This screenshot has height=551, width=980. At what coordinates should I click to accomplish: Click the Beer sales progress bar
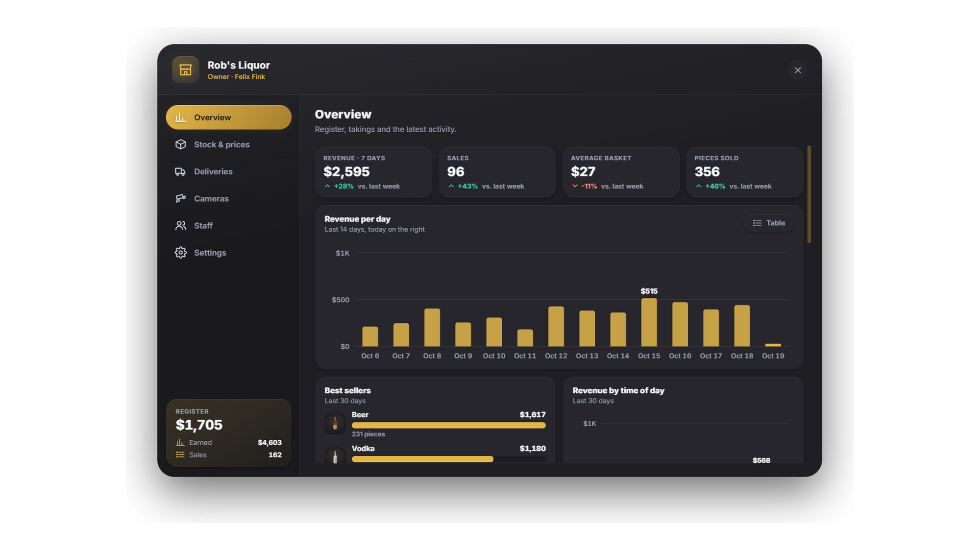[448, 426]
